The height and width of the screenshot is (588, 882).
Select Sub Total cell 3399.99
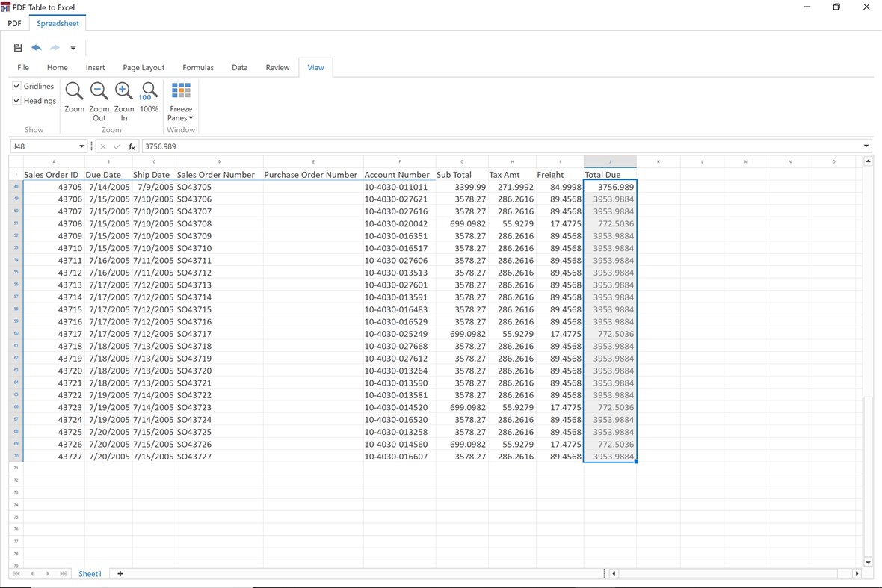(462, 187)
